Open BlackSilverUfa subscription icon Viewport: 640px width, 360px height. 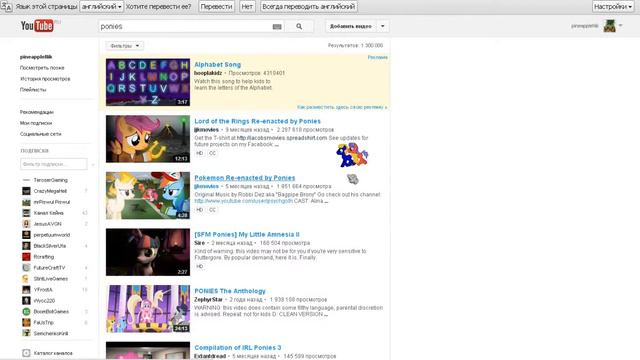(x=26, y=246)
